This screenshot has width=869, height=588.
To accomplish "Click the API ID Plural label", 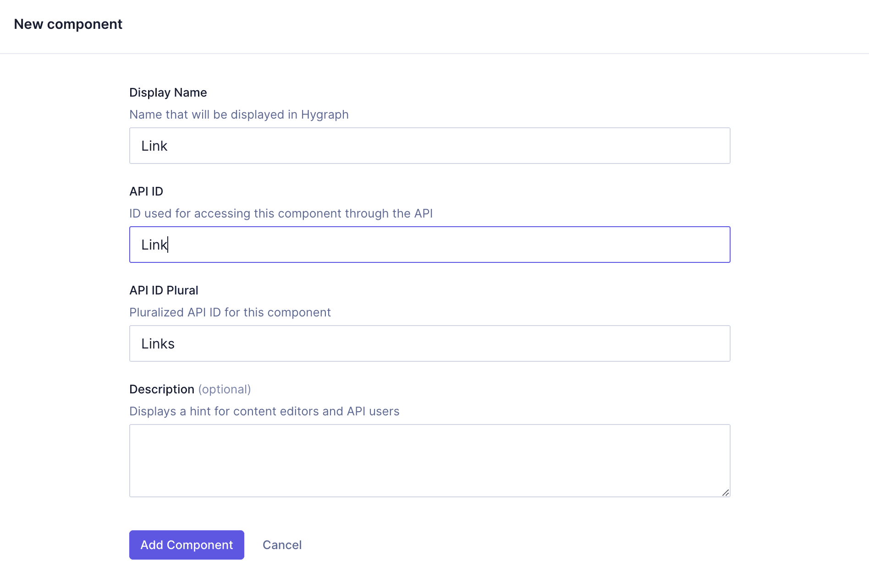I will coord(164,290).
